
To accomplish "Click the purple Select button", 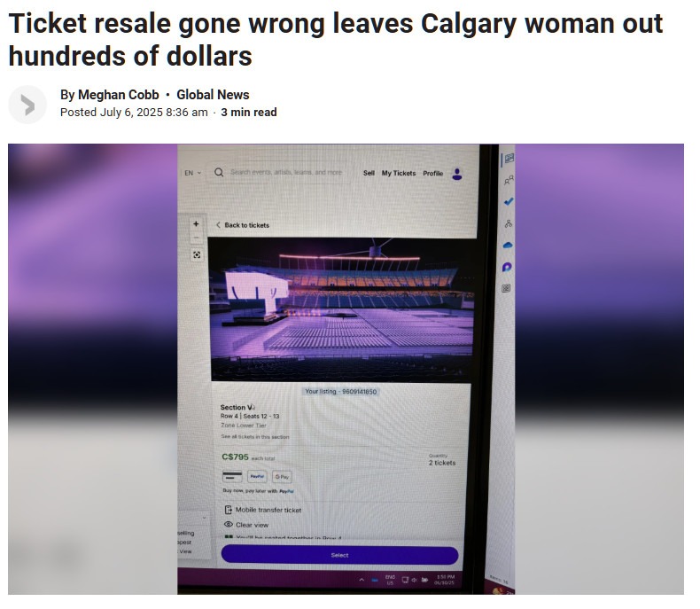I will pyautogui.click(x=339, y=555).
